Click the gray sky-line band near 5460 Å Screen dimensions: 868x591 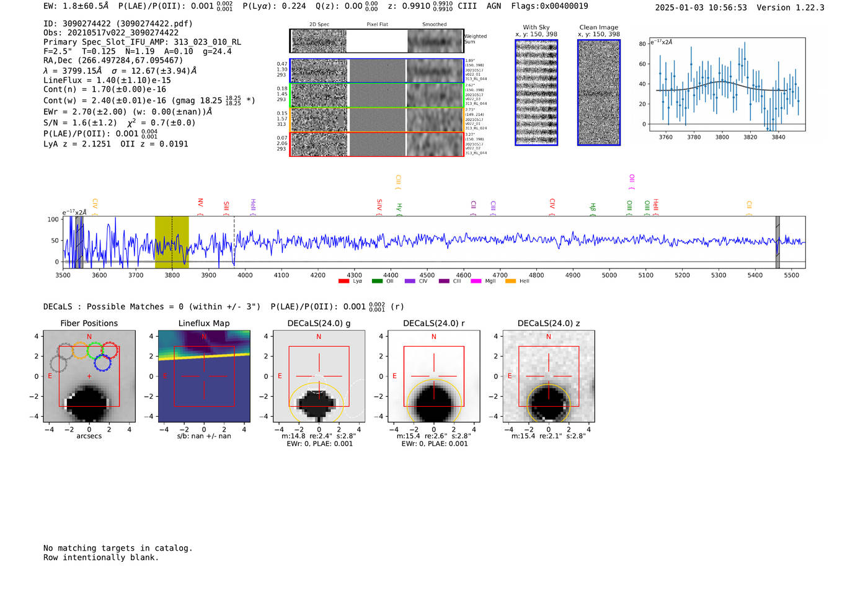(777, 242)
